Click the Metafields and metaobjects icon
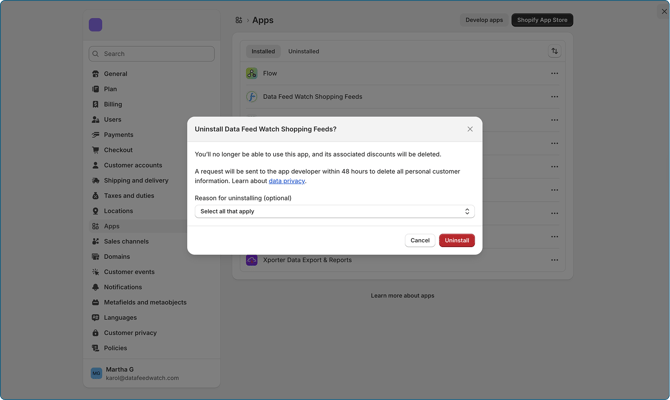Screen dimensions: 670x400 [x=95, y=302]
